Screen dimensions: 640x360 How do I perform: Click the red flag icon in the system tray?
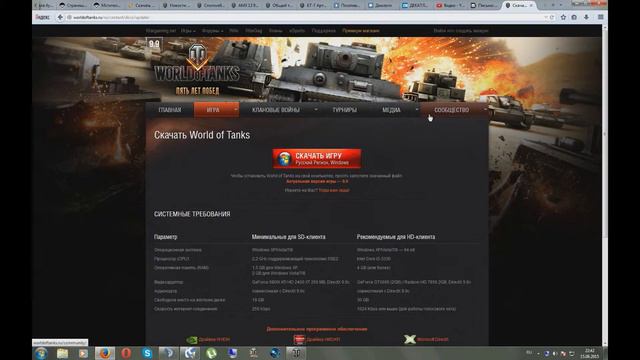(563, 353)
